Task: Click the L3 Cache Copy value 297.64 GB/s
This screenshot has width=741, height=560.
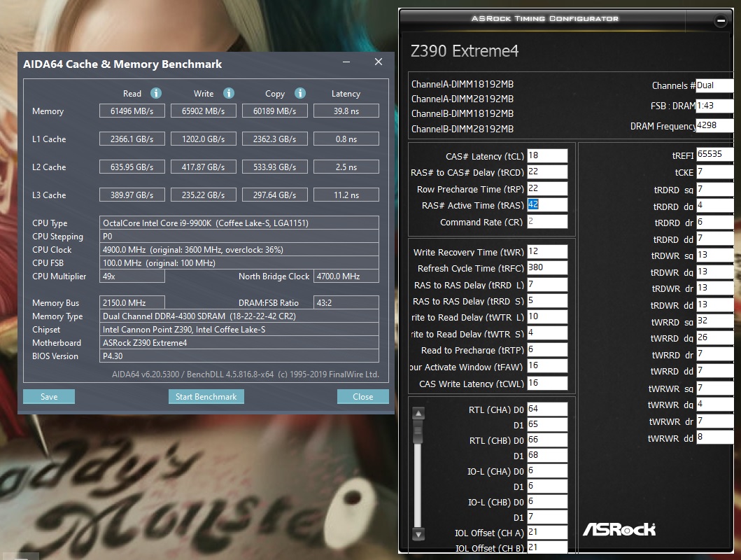Action: click(274, 195)
